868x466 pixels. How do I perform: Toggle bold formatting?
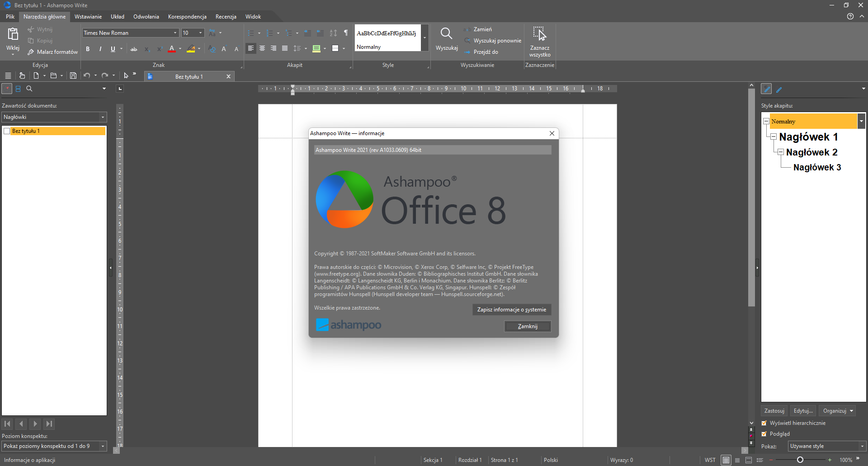pos(88,49)
